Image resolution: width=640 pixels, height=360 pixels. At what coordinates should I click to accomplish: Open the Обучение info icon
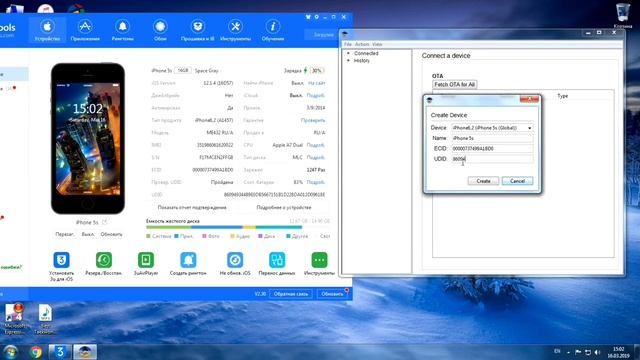(273, 30)
